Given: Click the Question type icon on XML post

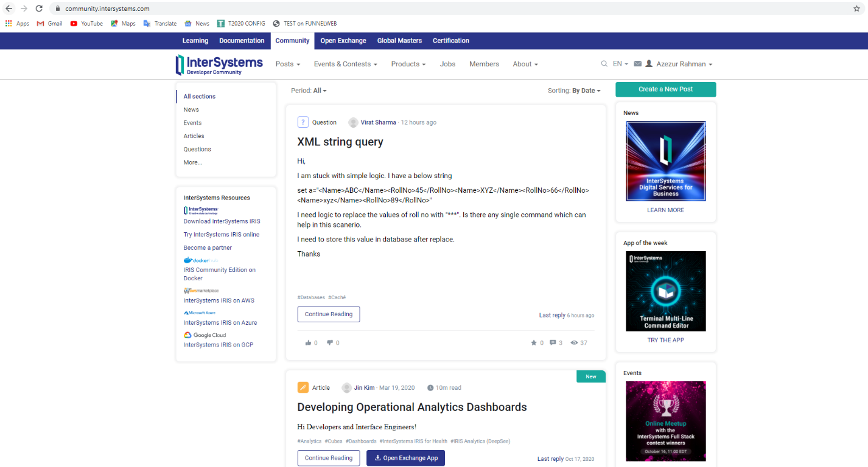Looking at the screenshot, I should pyautogui.click(x=303, y=122).
